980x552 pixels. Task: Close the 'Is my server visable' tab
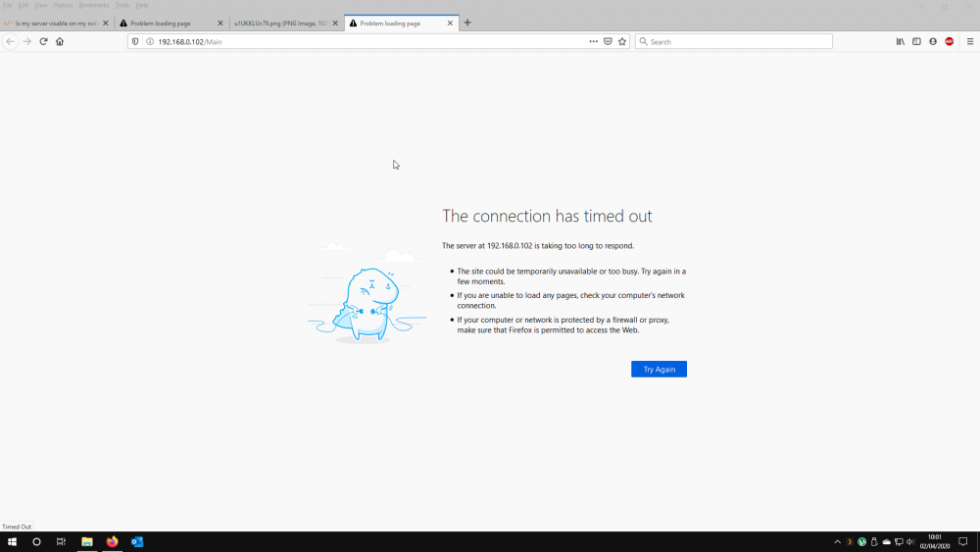(105, 24)
